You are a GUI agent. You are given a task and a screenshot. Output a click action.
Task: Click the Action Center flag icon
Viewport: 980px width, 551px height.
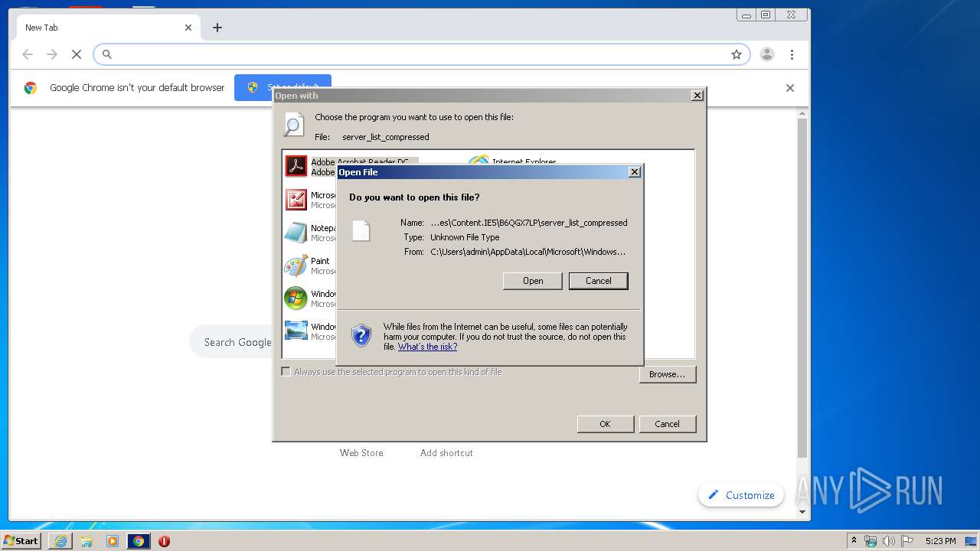tap(906, 541)
